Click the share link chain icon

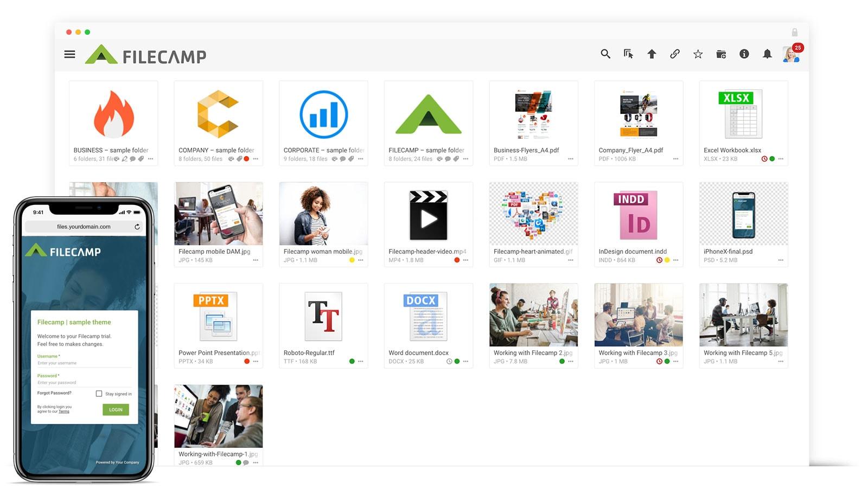click(675, 54)
